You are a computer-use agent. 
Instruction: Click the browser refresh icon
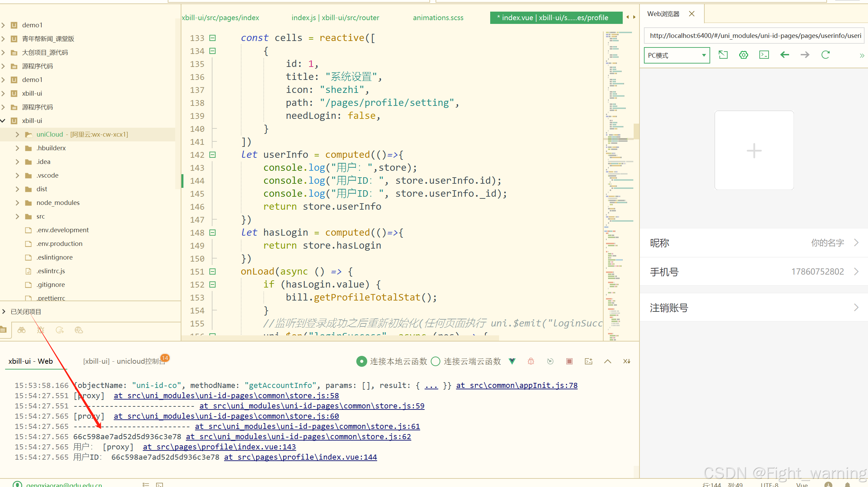click(x=825, y=55)
